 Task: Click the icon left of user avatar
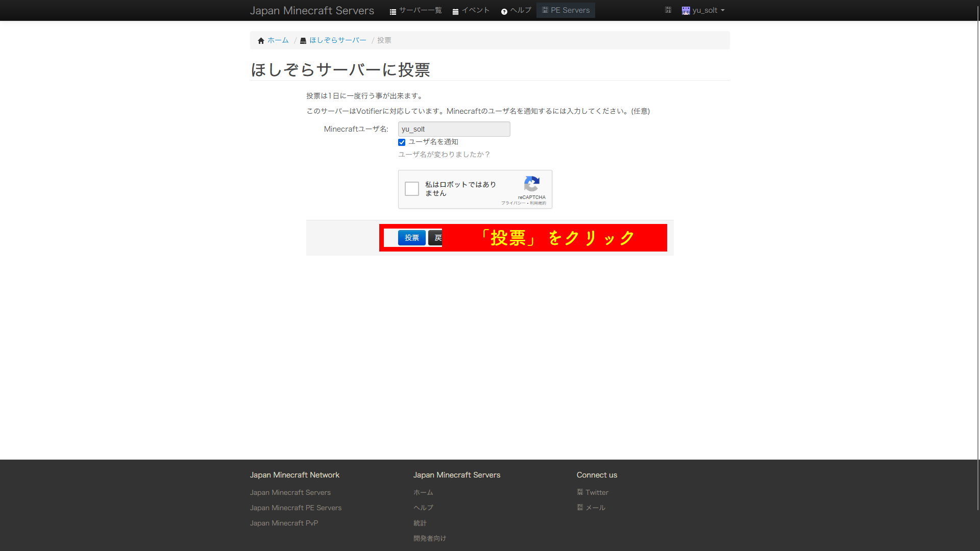[668, 10]
